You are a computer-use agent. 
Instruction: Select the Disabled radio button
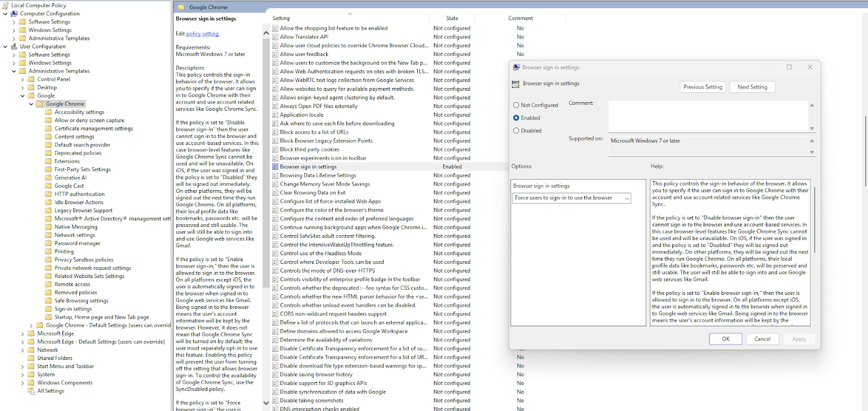pos(516,131)
